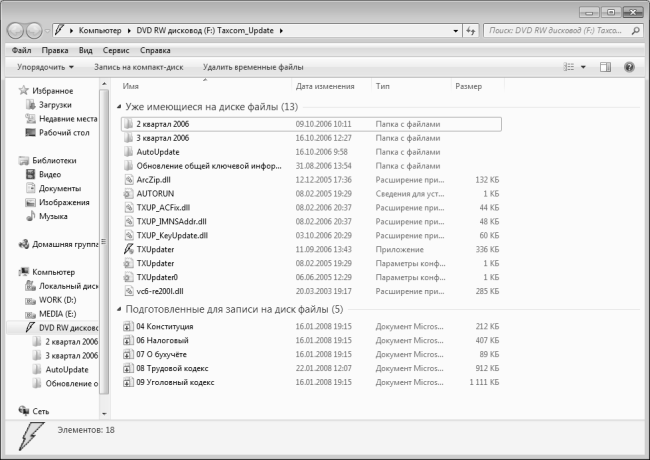Open the Help question mark icon

tap(629, 67)
